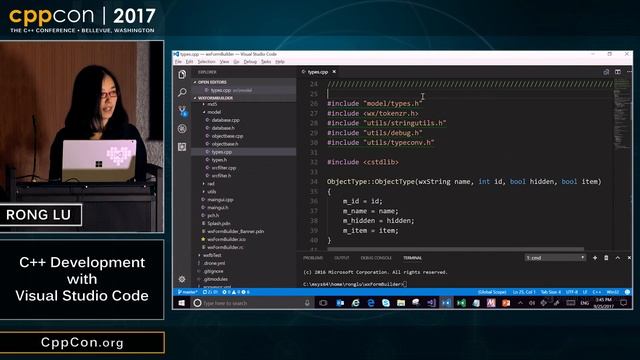
Task: Open PowerPoint from the taskbar
Action: tap(506, 303)
